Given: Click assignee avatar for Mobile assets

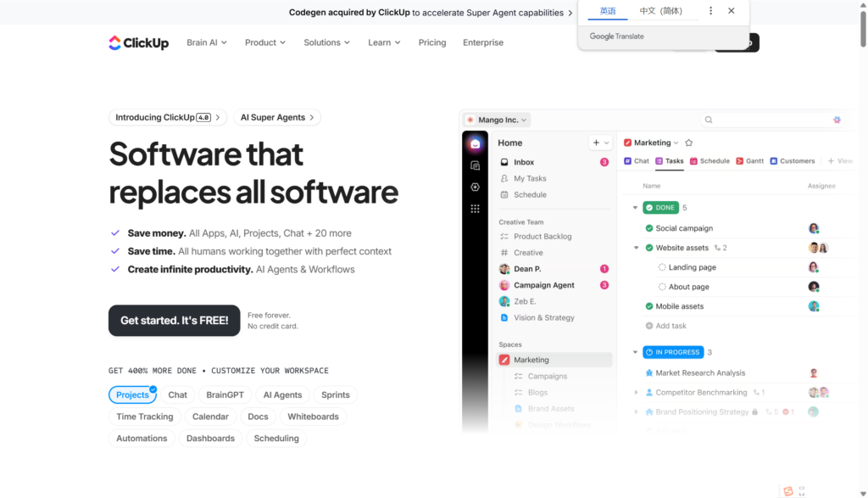Looking at the screenshot, I should [x=813, y=306].
